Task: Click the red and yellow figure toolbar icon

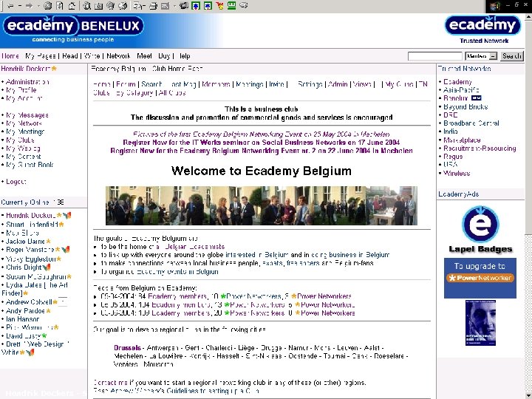Action: pos(219,5)
